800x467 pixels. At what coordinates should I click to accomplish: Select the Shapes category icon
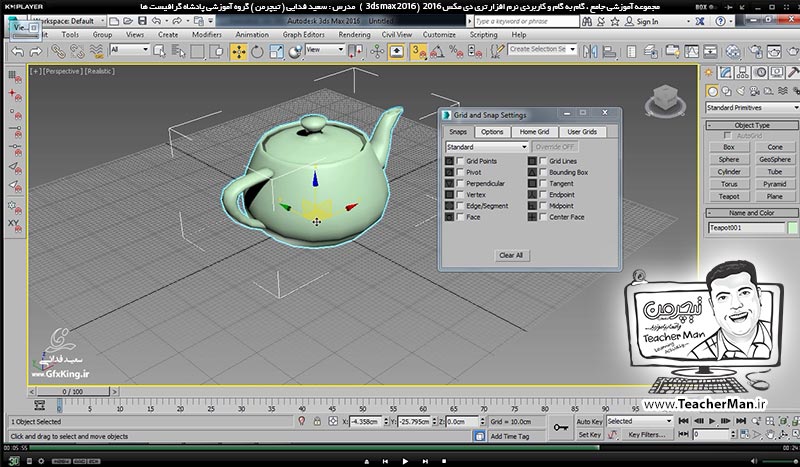click(727, 91)
